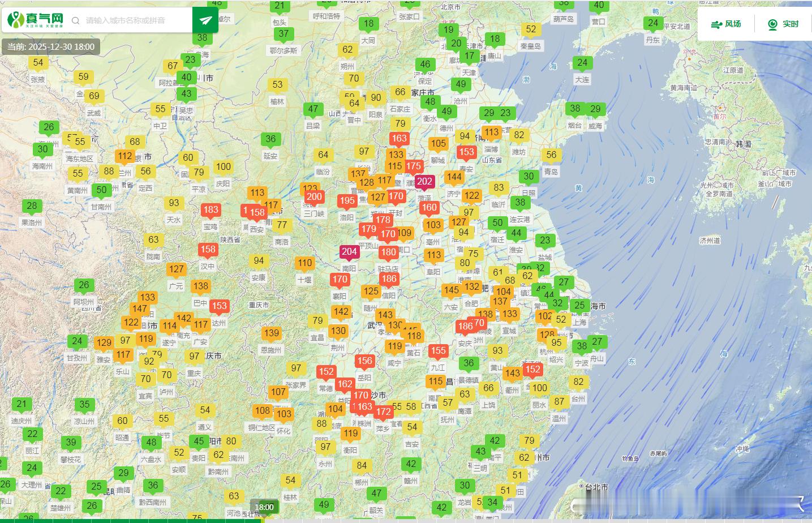812x523 pixels.
Task: Click the 47 marker above 吕梁
Action: (313, 109)
